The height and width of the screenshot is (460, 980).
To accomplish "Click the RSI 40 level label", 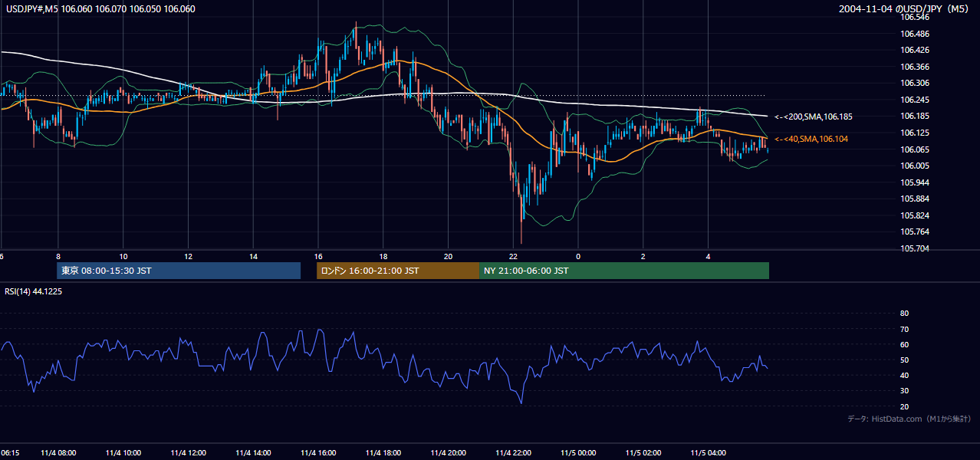I will [x=904, y=375].
